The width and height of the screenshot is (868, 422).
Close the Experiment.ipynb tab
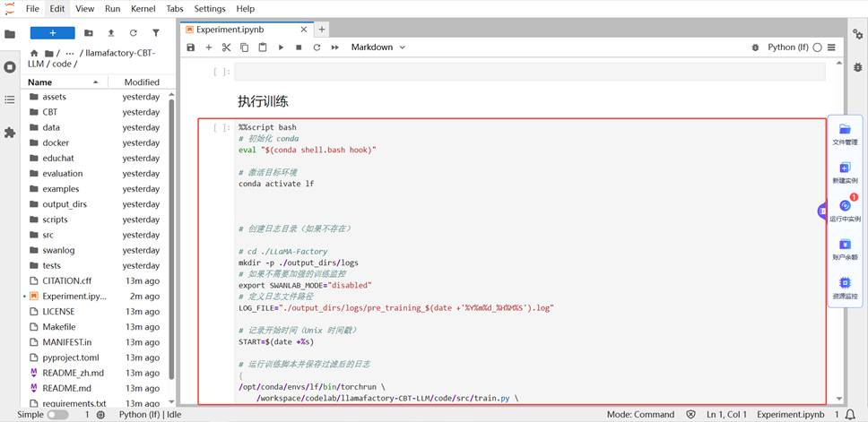[x=304, y=30]
